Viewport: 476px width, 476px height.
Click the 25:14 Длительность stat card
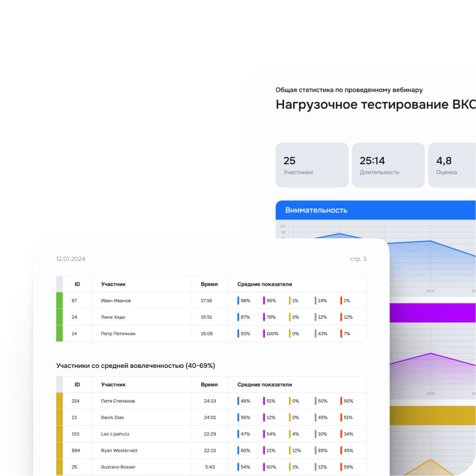(x=388, y=165)
